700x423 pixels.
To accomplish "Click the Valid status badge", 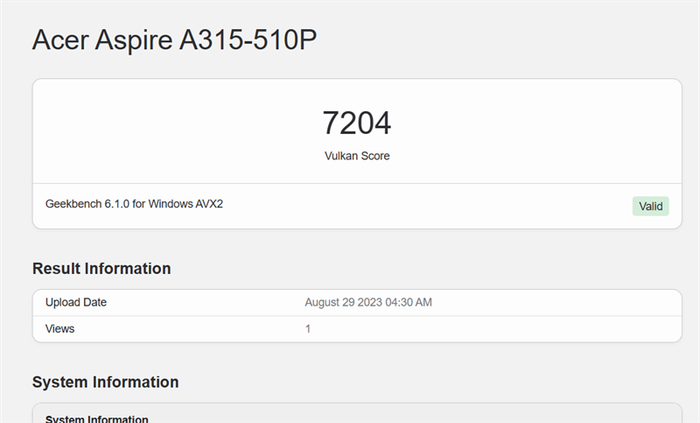I will point(650,206).
